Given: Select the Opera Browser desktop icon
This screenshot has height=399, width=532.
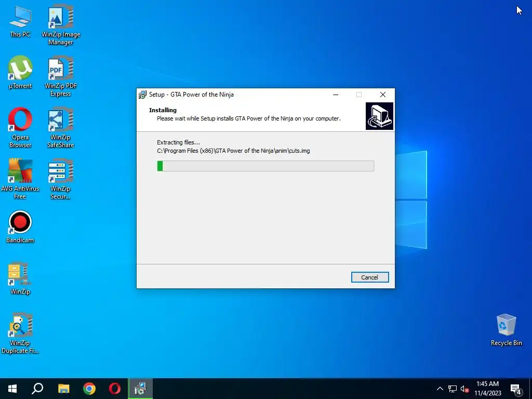Looking at the screenshot, I should click(20, 128).
